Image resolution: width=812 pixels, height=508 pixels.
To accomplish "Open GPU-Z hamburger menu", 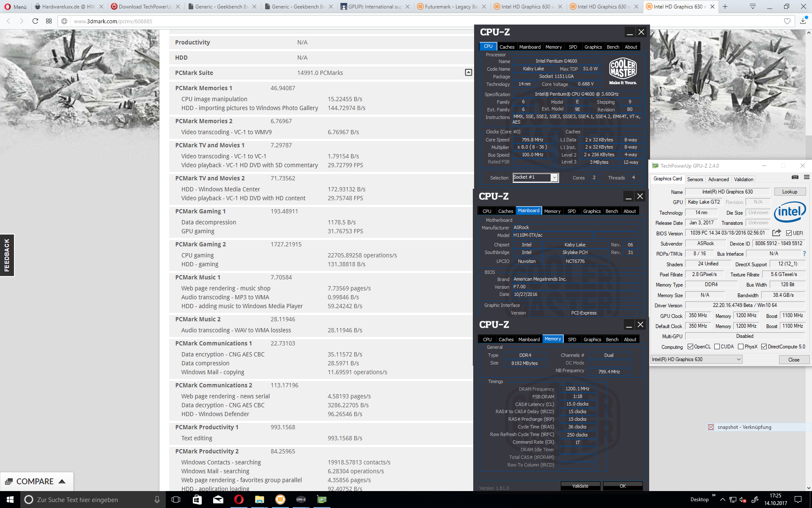I will 807,177.
